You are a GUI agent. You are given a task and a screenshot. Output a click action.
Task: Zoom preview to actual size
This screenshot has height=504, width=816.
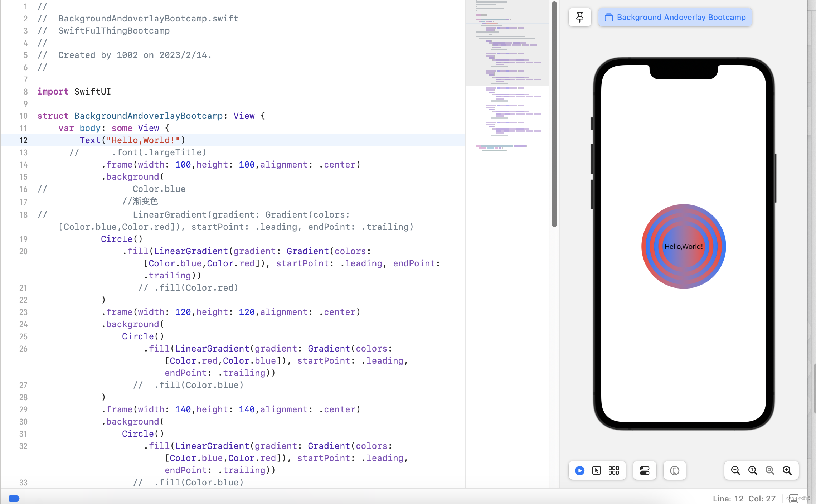click(x=752, y=470)
